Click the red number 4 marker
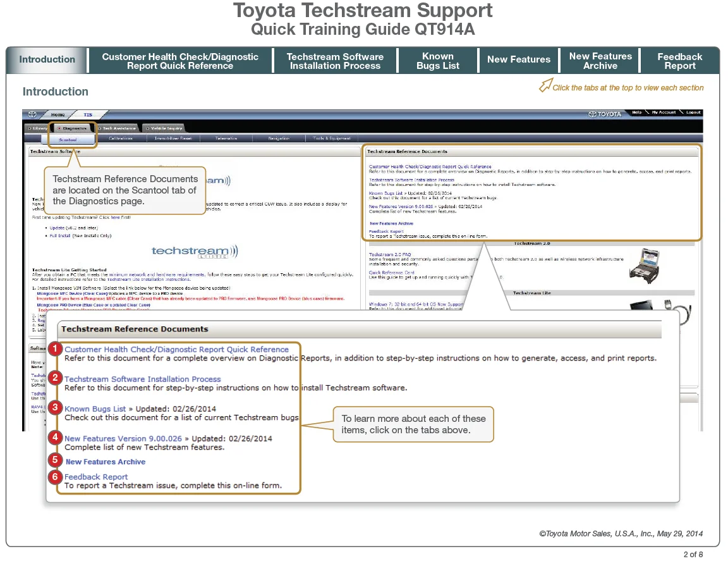The width and height of the screenshot is (728, 561). [56, 438]
